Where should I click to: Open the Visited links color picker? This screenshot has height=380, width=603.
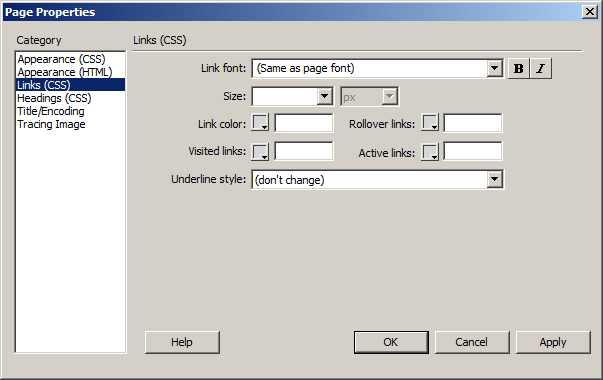click(x=260, y=152)
